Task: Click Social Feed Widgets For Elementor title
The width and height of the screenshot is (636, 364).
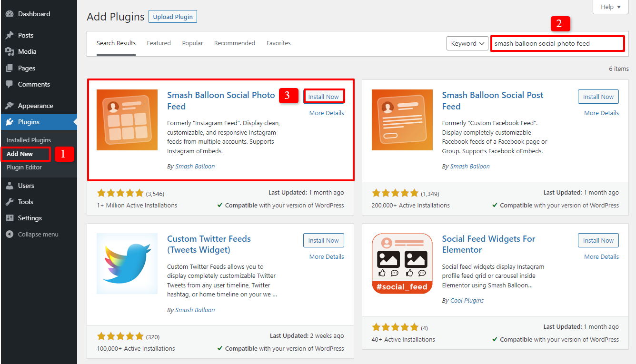Action: pyautogui.click(x=488, y=244)
